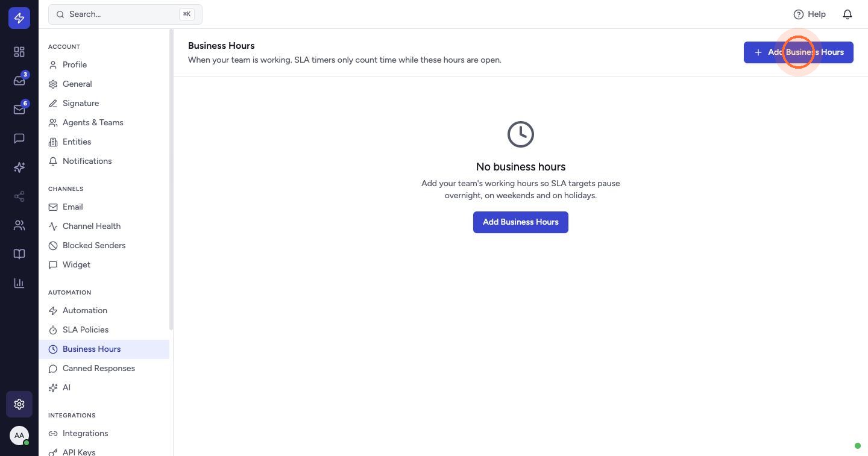This screenshot has width=868, height=456.
Task: Click the "No business hours" heading
Action: click(521, 167)
